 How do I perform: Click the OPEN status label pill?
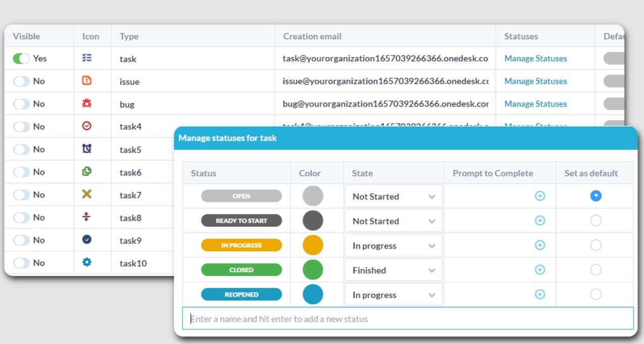(241, 196)
